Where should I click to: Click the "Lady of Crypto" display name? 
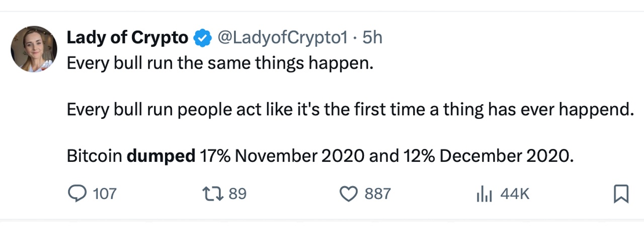[127, 38]
